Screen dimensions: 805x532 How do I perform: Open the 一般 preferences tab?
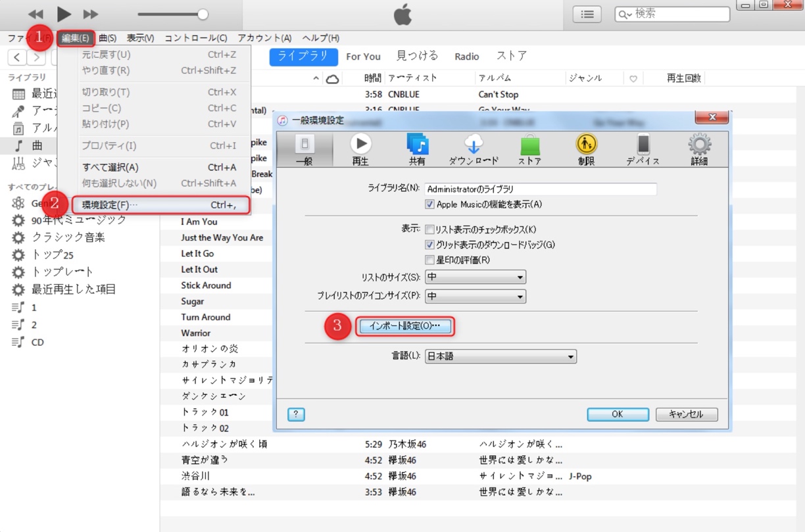coord(305,149)
